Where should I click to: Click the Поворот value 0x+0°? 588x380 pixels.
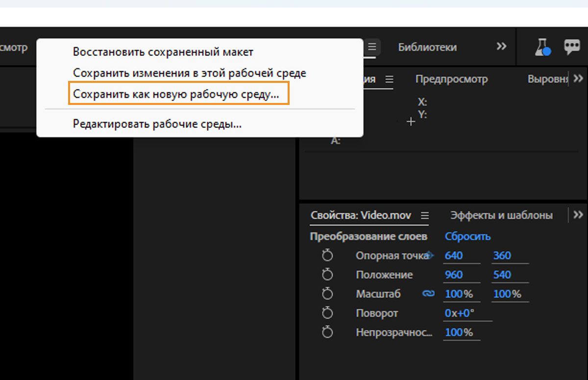pyautogui.click(x=459, y=313)
